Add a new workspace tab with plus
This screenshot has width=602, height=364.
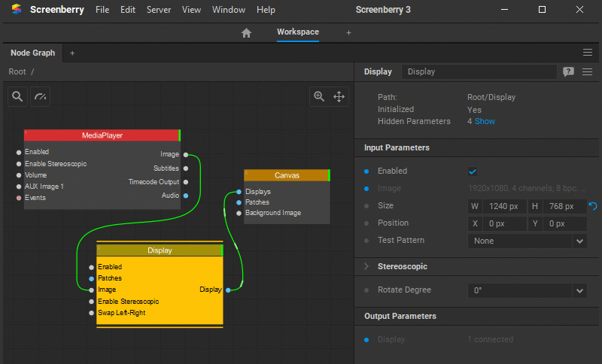(x=348, y=32)
